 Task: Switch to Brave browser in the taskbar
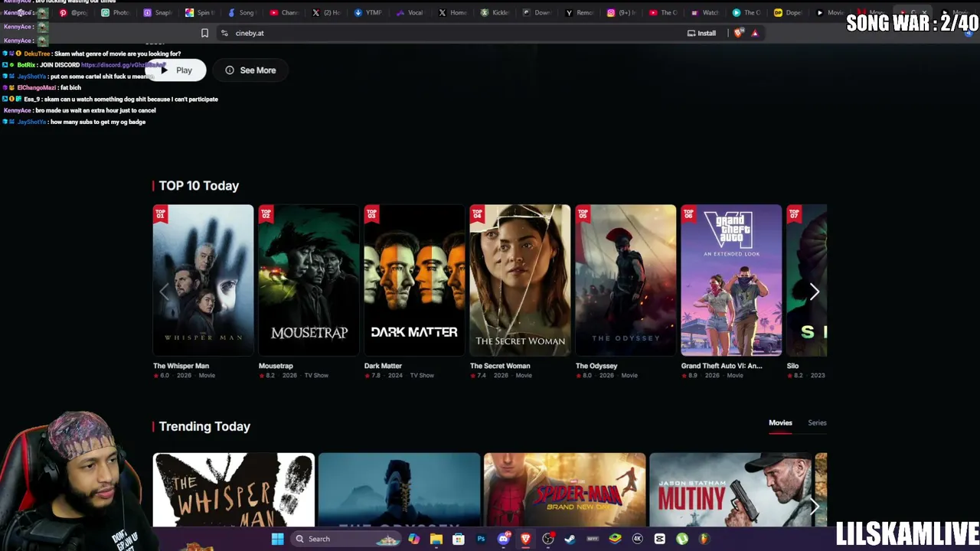525,539
